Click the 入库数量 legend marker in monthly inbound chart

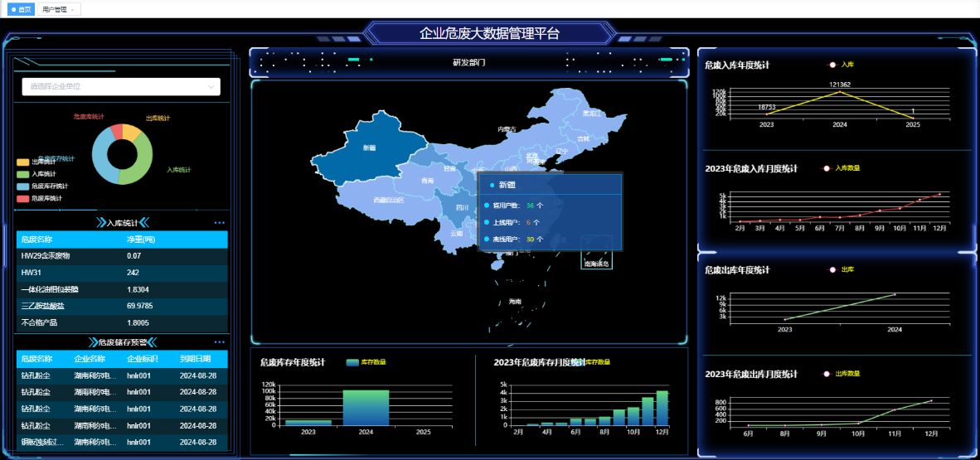826,168
